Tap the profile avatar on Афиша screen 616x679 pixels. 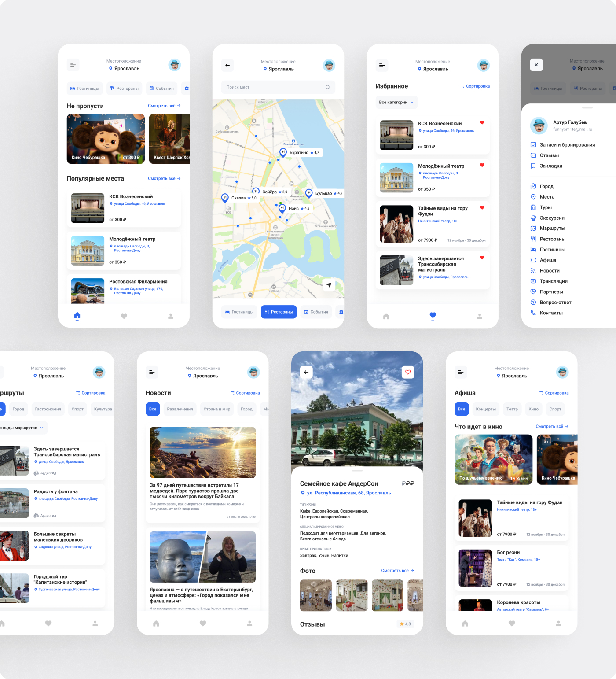(x=562, y=373)
